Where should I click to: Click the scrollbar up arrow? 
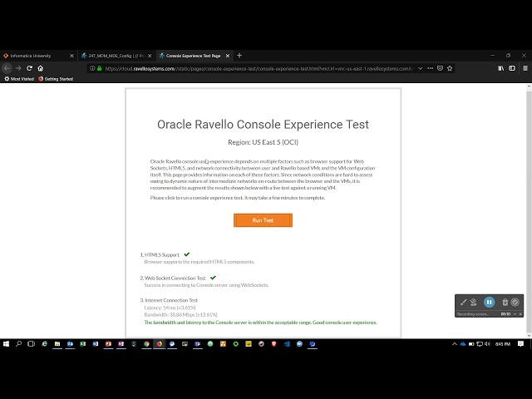pyautogui.click(x=529, y=86)
